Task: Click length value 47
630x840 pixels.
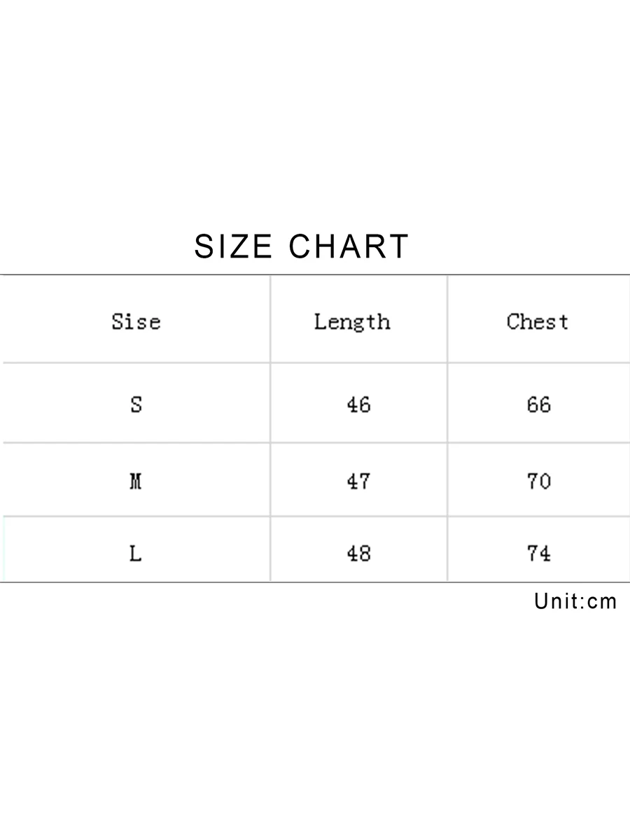Action: point(358,482)
